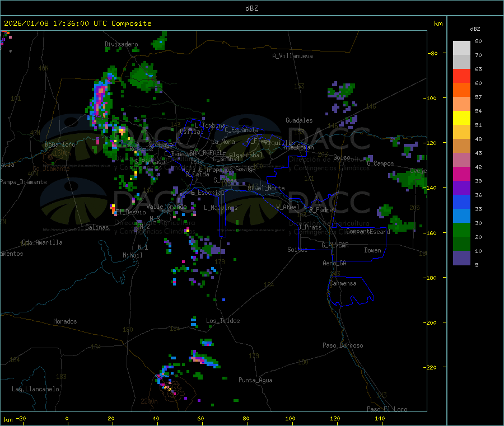Click the Paso_Barroso location label

click(343, 345)
